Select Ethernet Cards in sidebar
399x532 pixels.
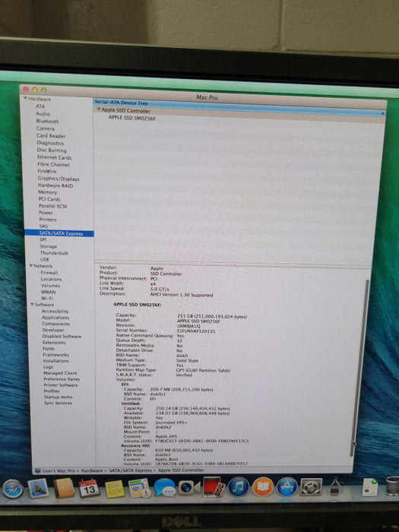click(54, 157)
